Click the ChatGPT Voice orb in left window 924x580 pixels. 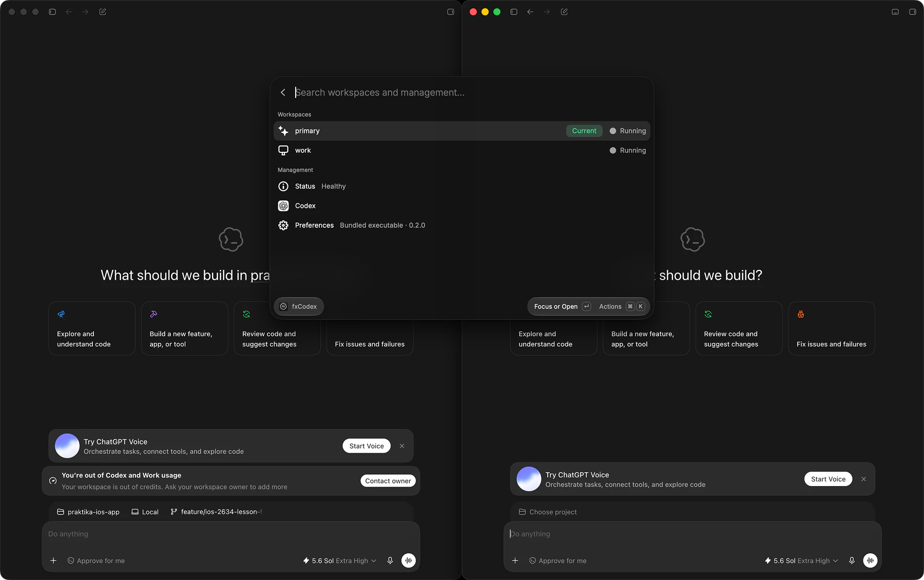(67, 446)
